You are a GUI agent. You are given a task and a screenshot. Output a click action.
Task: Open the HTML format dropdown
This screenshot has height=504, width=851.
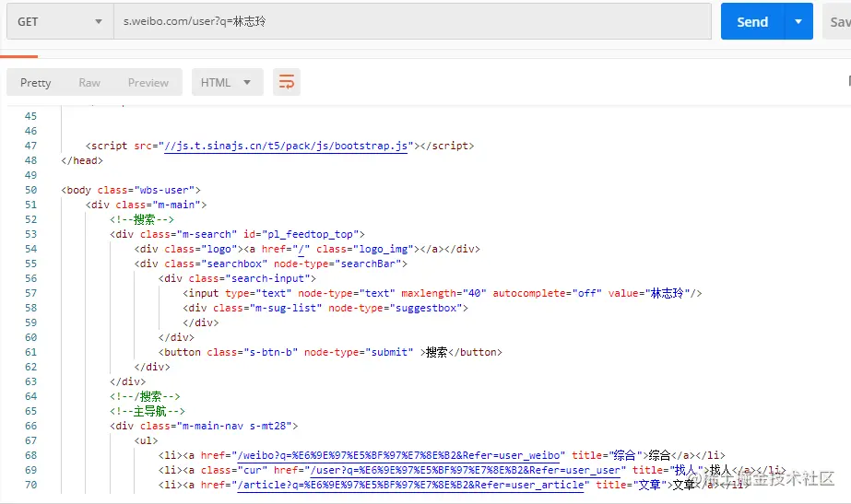228,82
